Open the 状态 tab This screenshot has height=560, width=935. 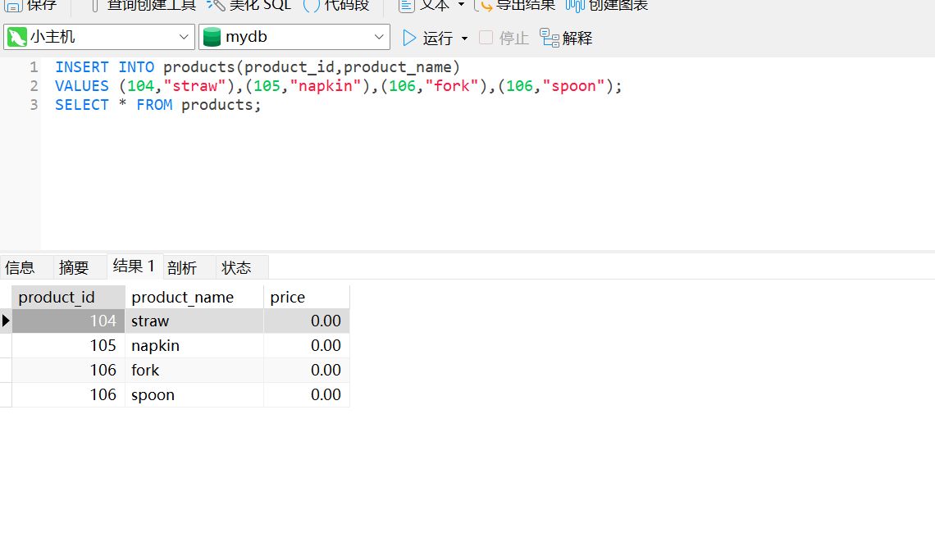(x=236, y=267)
